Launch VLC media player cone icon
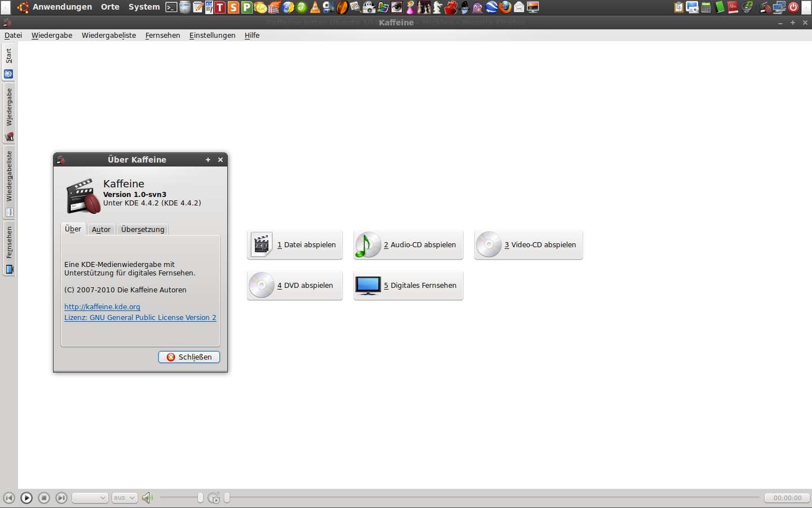The height and width of the screenshot is (508, 812). coord(315,7)
